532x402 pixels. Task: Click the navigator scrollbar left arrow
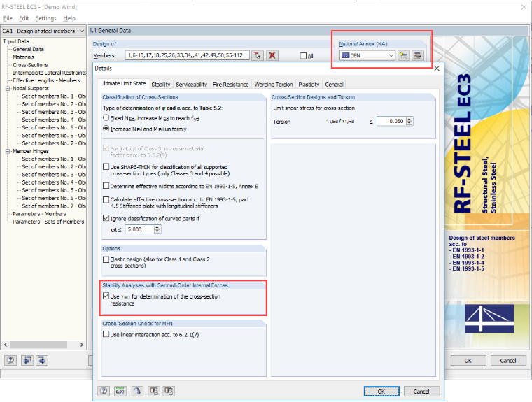click(x=5, y=345)
